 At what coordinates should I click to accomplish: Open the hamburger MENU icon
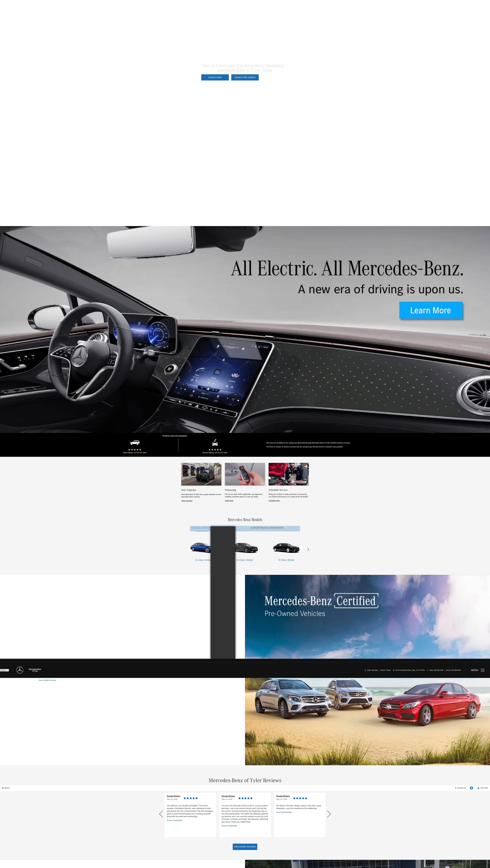click(x=483, y=670)
